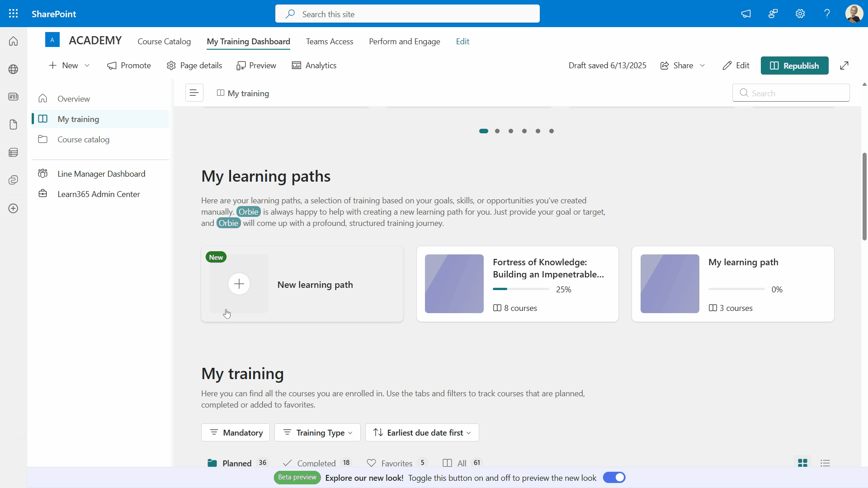Open the user profile avatar
The height and width of the screenshot is (488, 868).
854,14
